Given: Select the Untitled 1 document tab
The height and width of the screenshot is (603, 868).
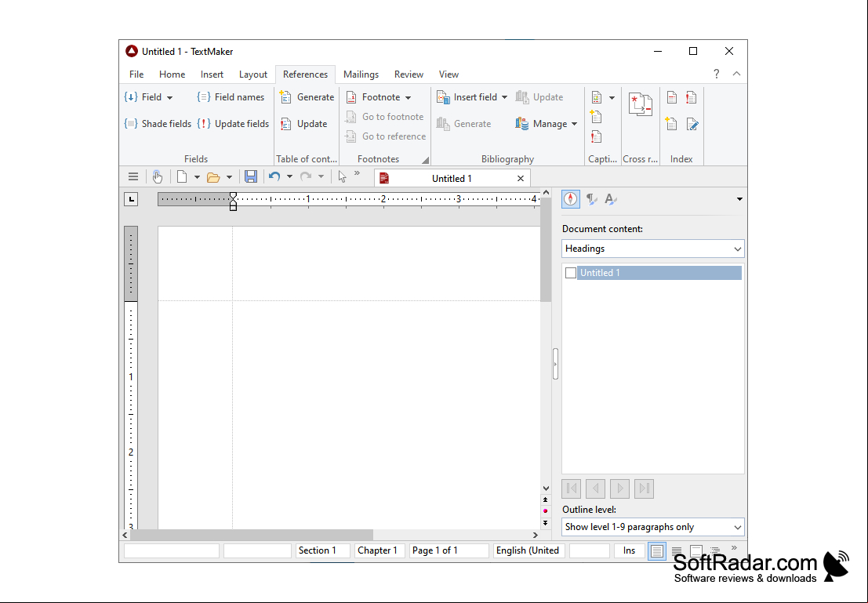Looking at the screenshot, I should coord(452,178).
